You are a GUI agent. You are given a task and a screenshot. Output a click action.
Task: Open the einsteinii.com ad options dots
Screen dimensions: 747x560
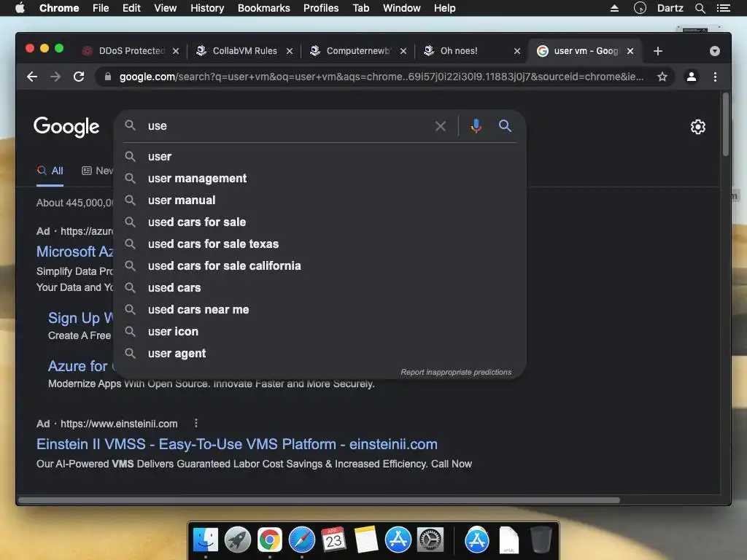tap(196, 423)
